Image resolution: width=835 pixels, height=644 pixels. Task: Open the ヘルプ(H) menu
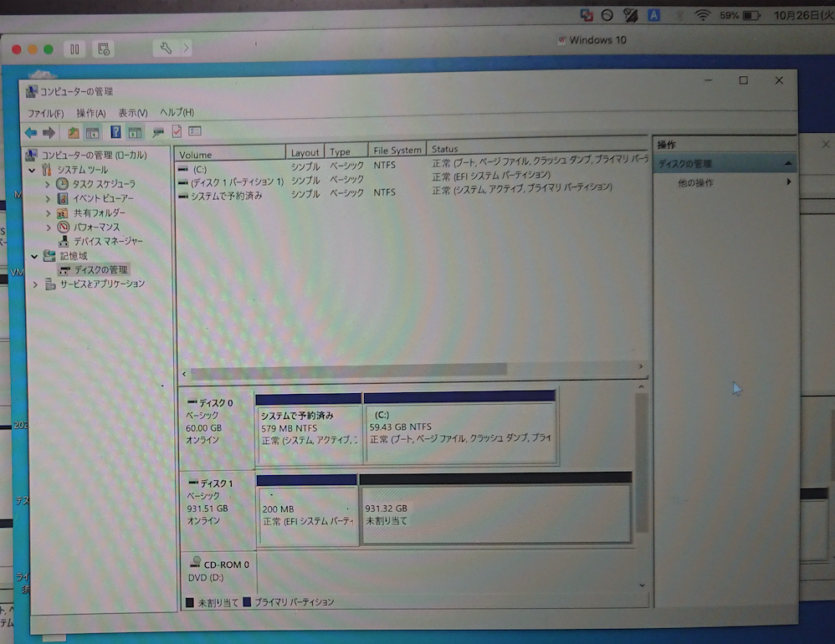pyautogui.click(x=177, y=112)
